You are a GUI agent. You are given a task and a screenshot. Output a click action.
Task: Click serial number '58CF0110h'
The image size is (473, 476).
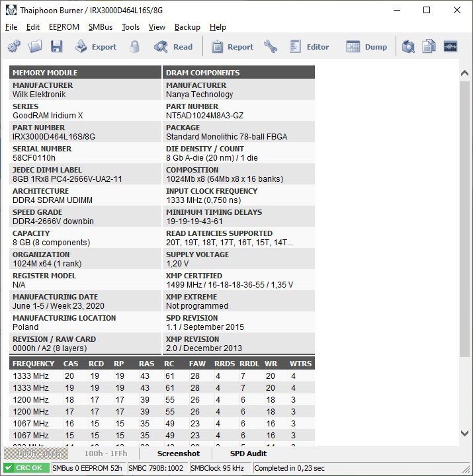[34, 158]
